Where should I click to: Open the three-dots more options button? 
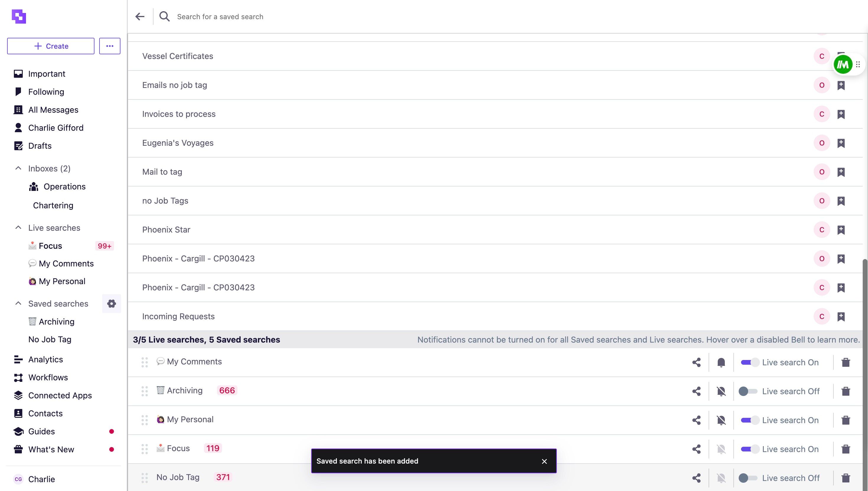pyautogui.click(x=110, y=46)
